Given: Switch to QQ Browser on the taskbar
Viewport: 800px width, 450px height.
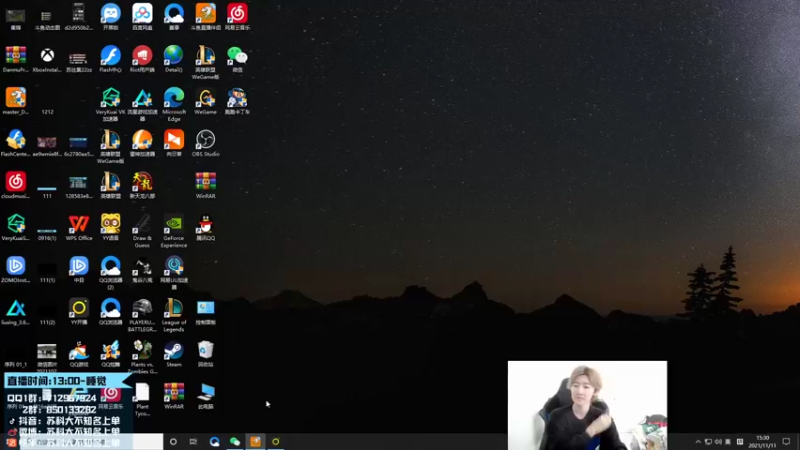Looking at the screenshot, I should coord(214,442).
